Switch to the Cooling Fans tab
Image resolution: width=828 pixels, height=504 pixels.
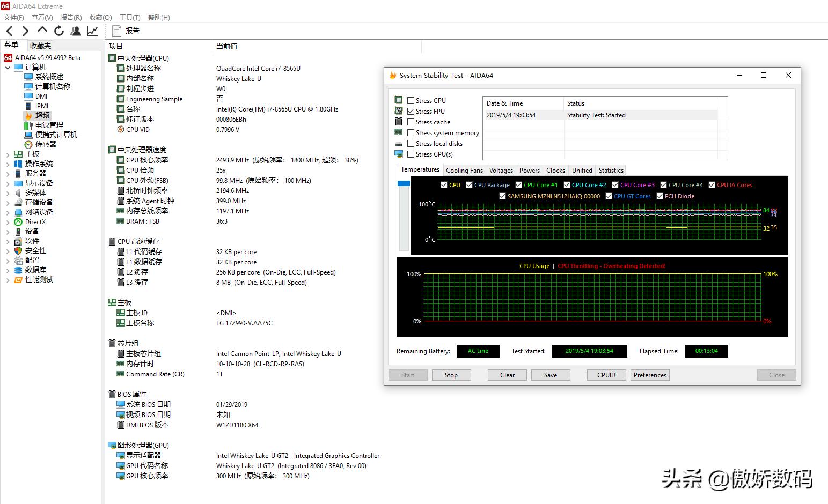[x=464, y=171]
